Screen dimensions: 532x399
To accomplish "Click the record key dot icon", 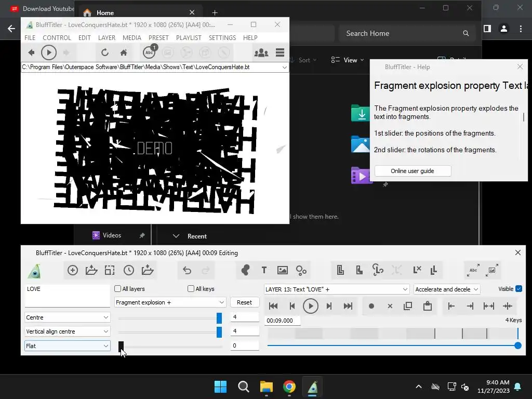I will click(x=371, y=306).
